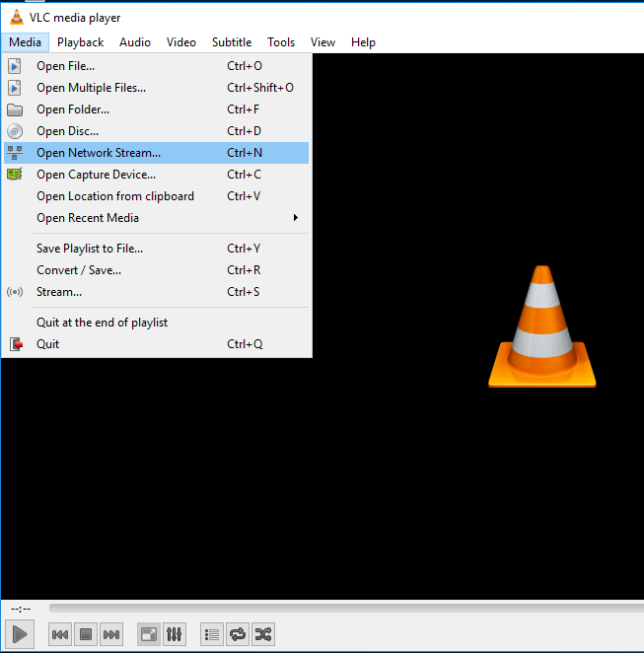Toggle loop repeat mode icon
644x653 pixels.
click(x=238, y=634)
